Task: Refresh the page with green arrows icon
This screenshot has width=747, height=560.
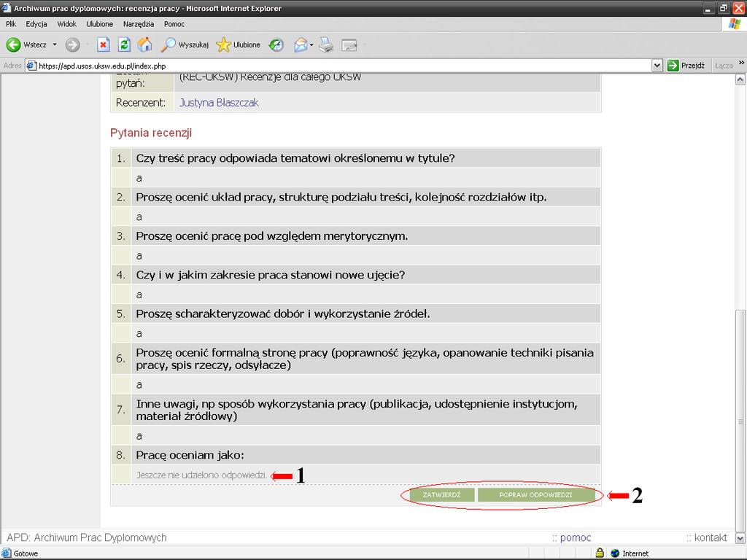Action: click(124, 44)
